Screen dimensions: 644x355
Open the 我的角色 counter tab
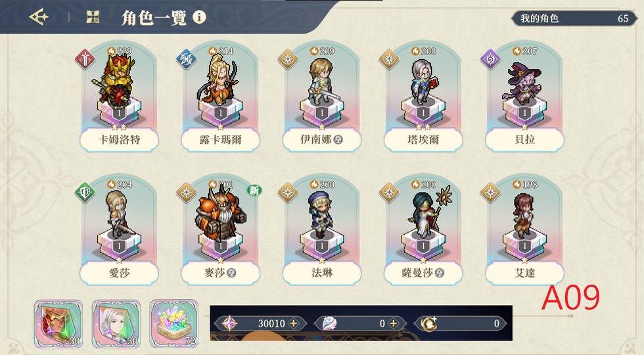[574, 18]
